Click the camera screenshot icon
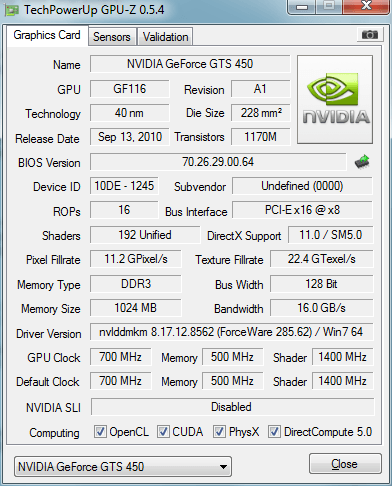This screenshot has width=392, height=486. 369,34
